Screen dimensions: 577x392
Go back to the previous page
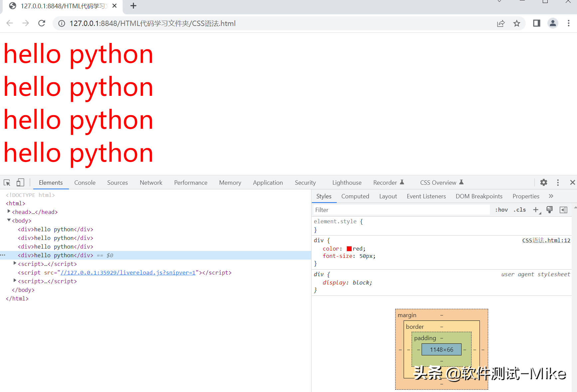[10, 23]
